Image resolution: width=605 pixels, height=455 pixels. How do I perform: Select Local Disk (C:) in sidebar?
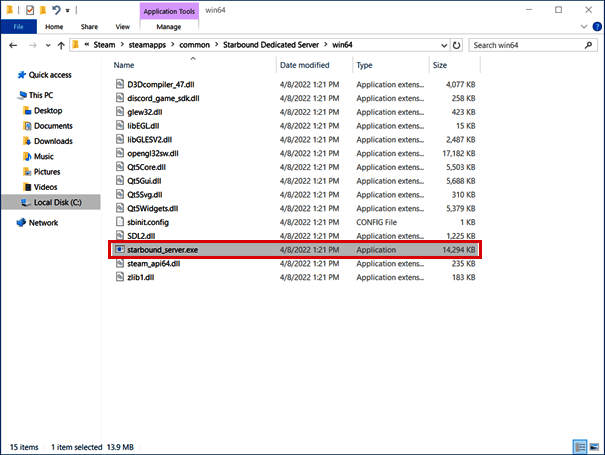[51, 202]
